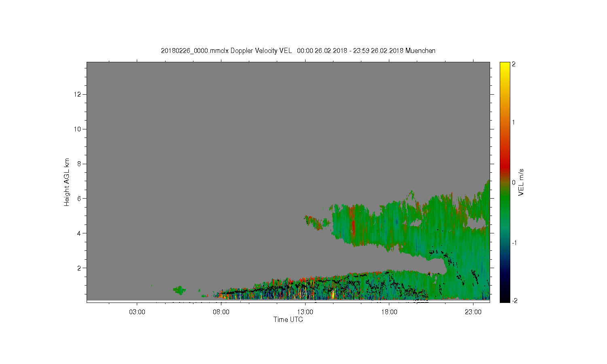Click the colorbar tick label 1
The image size is (607, 364).
pos(514,122)
